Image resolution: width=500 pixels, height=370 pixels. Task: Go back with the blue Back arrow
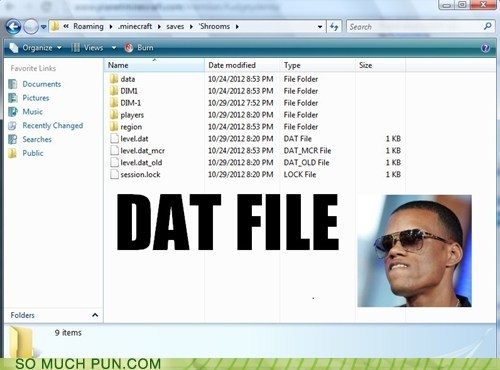click(x=13, y=27)
